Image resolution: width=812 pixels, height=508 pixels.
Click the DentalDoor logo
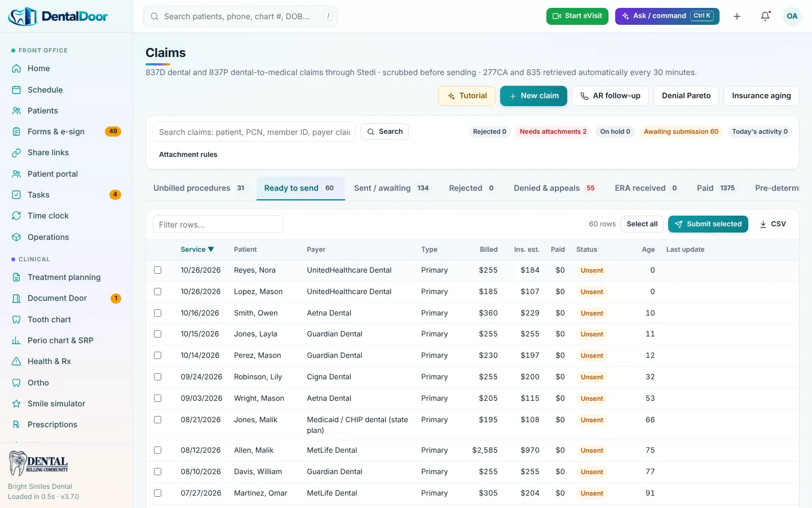coord(58,16)
